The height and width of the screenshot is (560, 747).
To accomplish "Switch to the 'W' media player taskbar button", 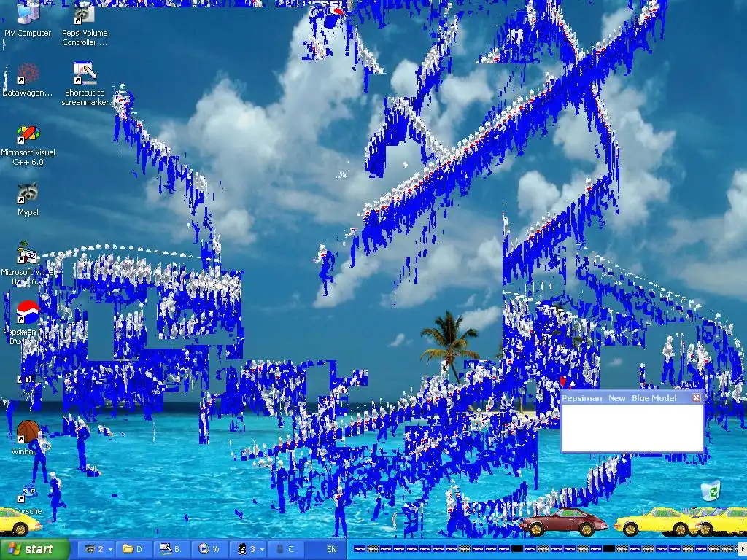I will (209, 549).
